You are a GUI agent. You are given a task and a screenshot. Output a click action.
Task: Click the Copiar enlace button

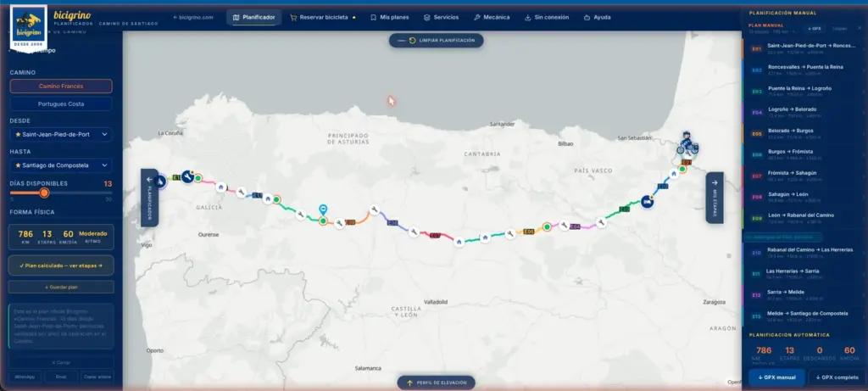pyautogui.click(x=97, y=377)
